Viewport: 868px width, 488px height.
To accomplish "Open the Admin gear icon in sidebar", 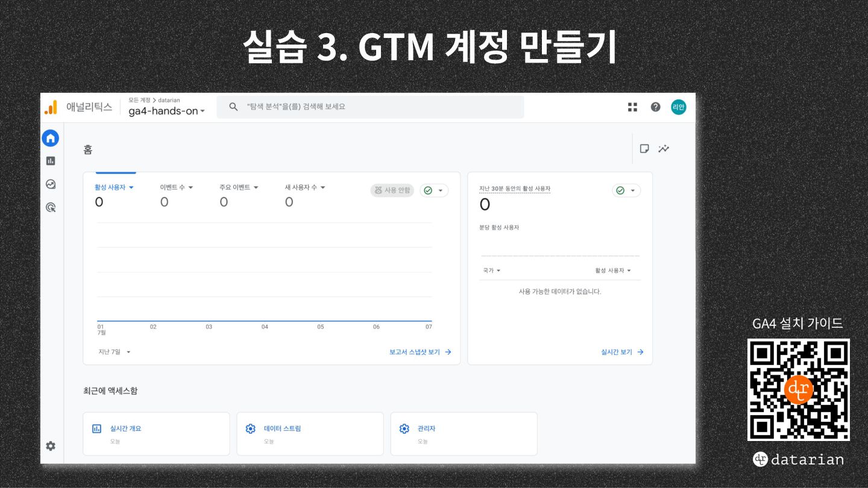I will tap(51, 446).
